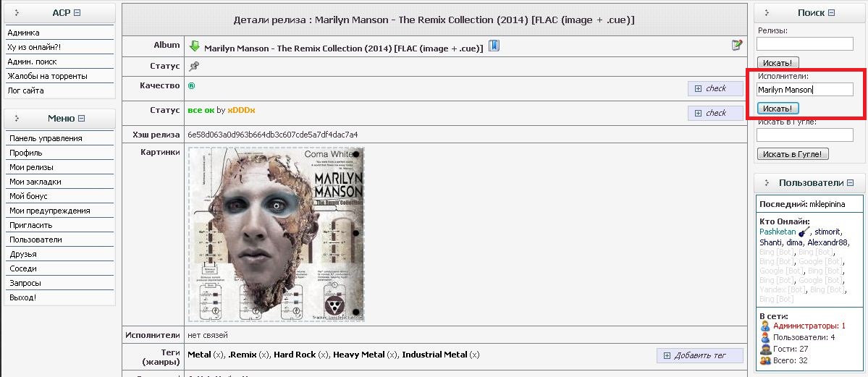Click the Google search input field
Viewport: 868px width, 377px height.
(x=805, y=135)
